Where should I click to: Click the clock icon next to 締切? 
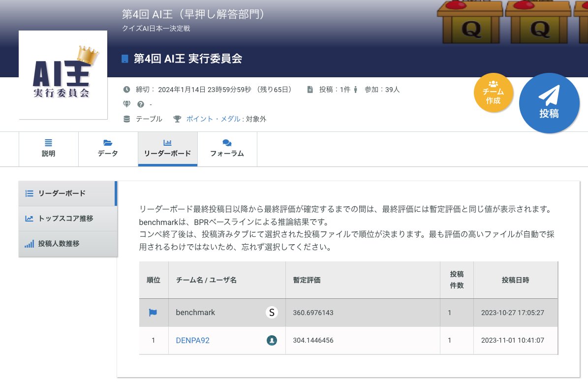127,90
